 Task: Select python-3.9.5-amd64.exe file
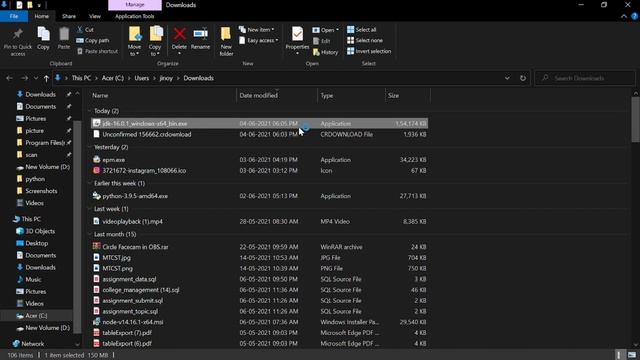pos(259,196)
